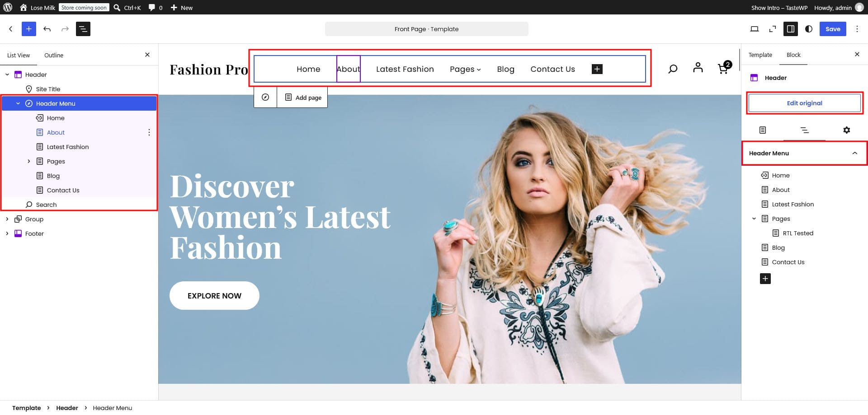This screenshot has width=868, height=415.
Task: Open the search icon in site header
Action: [673, 69]
